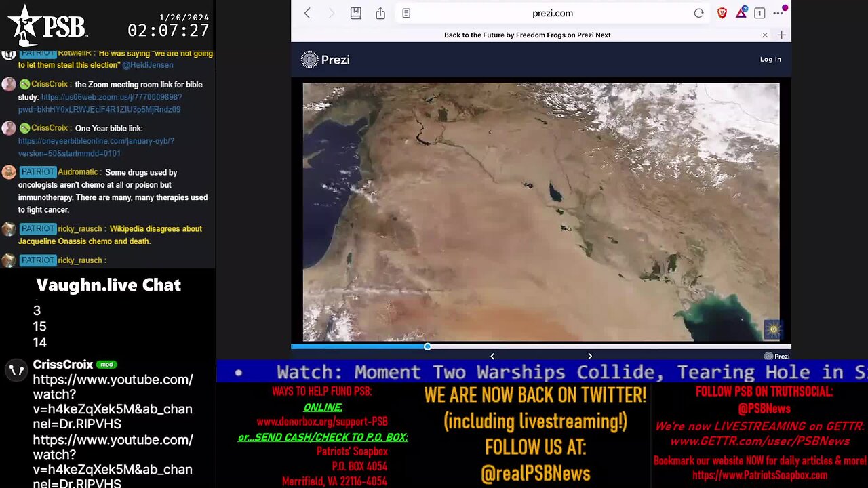Click CrissCroix name in Vaughn.live chat

tap(63, 365)
